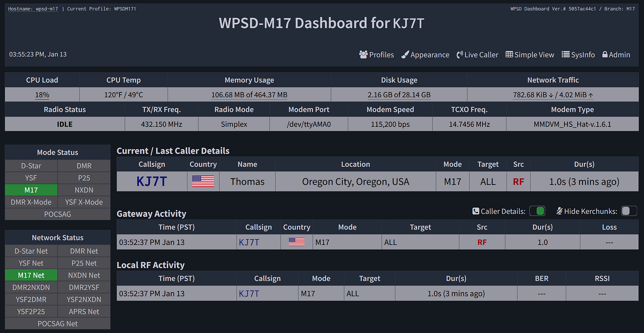The height and width of the screenshot is (333, 644).
Task: Select YSF Net in Network Status panel
Action: coord(31,263)
